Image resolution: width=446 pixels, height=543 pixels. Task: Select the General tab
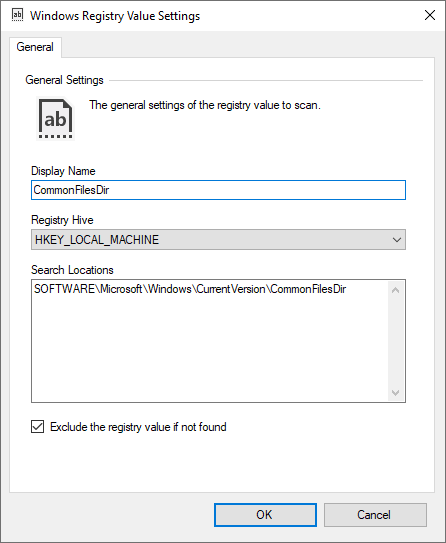35,47
